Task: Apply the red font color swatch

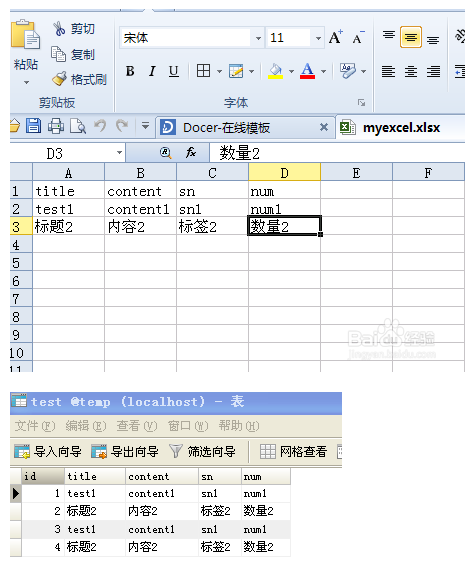Action: pos(308,71)
